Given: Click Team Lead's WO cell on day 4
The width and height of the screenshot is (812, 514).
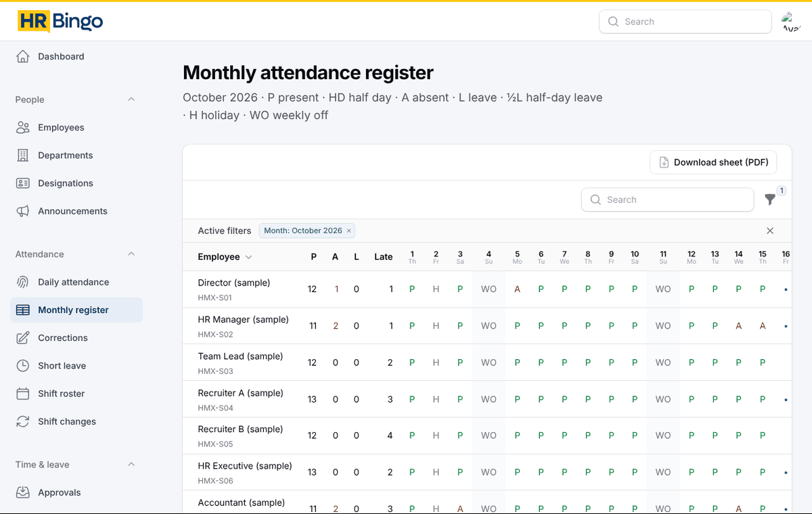Looking at the screenshot, I should pyautogui.click(x=489, y=363).
